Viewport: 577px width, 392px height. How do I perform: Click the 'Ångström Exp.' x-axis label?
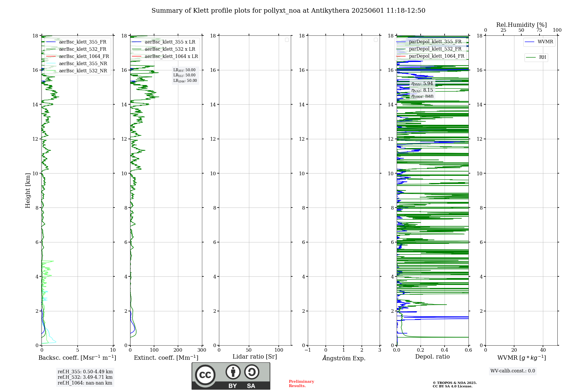click(344, 358)
